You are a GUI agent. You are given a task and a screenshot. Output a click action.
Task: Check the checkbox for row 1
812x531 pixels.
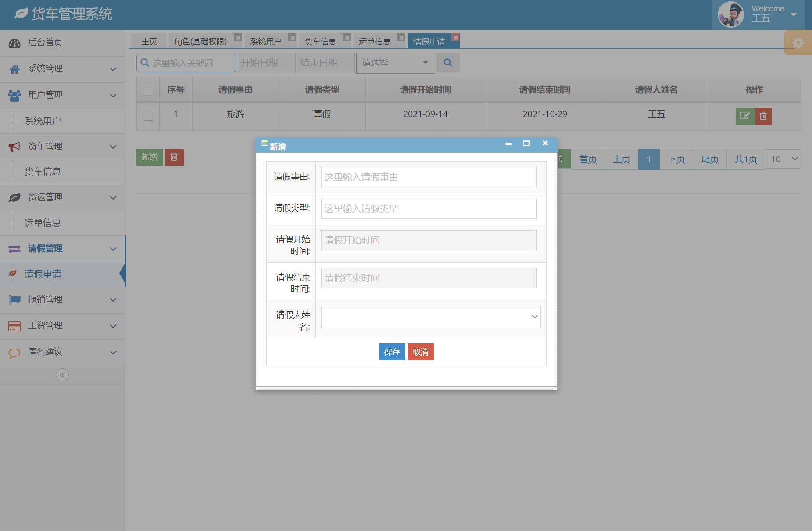(x=147, y=115)
